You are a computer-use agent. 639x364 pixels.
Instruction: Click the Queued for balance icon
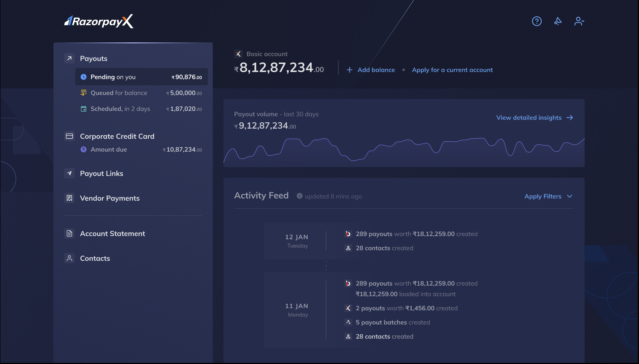(84, 93)
